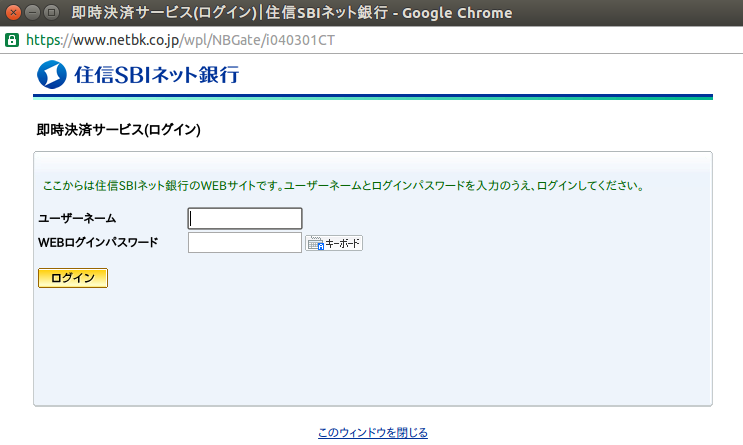The image size is (743, 445).
Task: Click the yellow ログイン button
Action: point(73,278)
